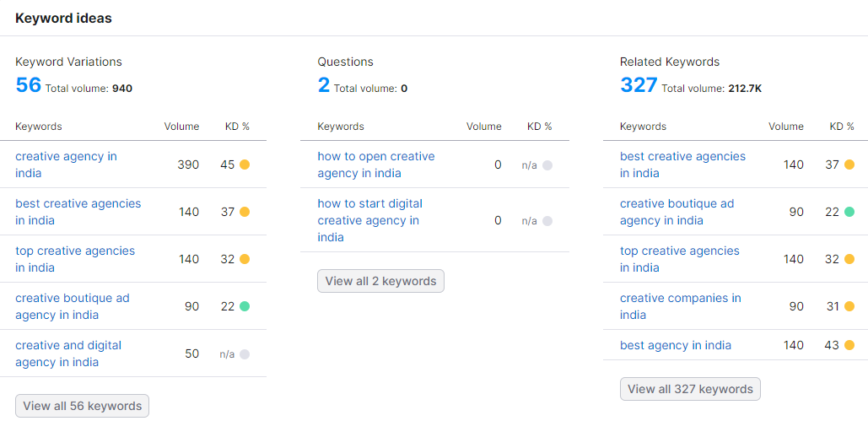Click green KD dot beside 22 in Keyword Variations
The image size is (868, 421).
(x=245, y=305)
